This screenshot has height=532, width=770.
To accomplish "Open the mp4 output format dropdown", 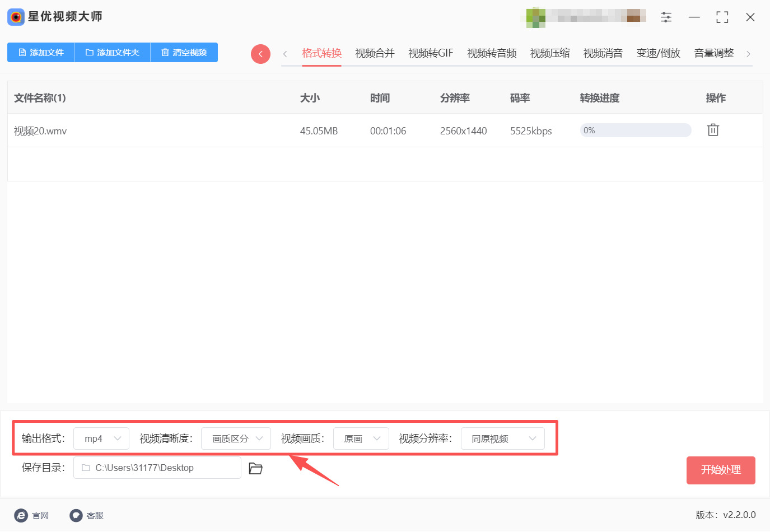I will click(101, 438).
